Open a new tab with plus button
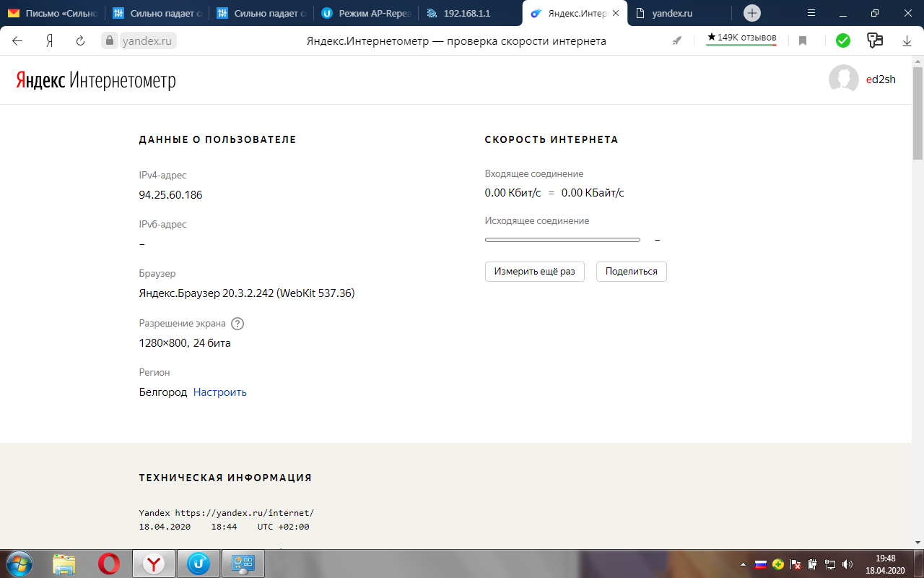The image size is (924, 578). click(752, 13)
